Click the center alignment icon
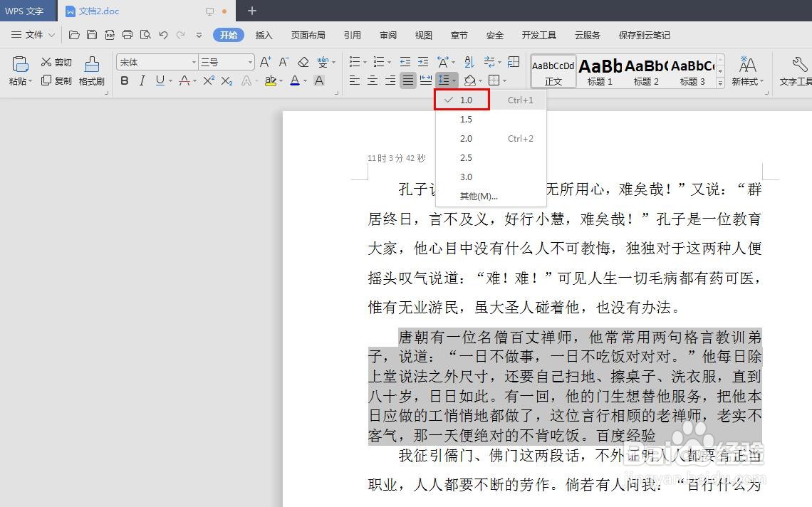 tap(372, 80)
